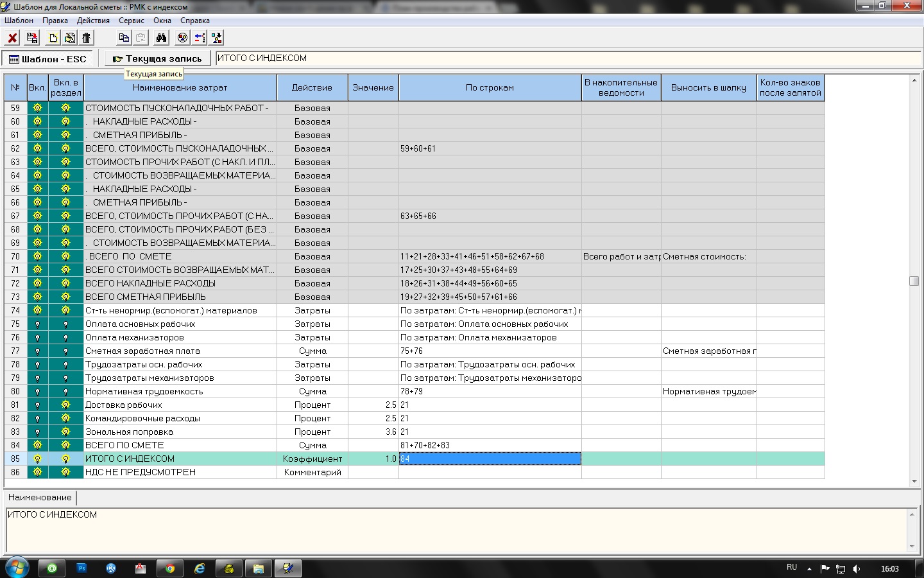The height and width of the screenshot is (578, 924).
Task: Click the table's vertical scrollbar thumb
Action: coord(914,281)
